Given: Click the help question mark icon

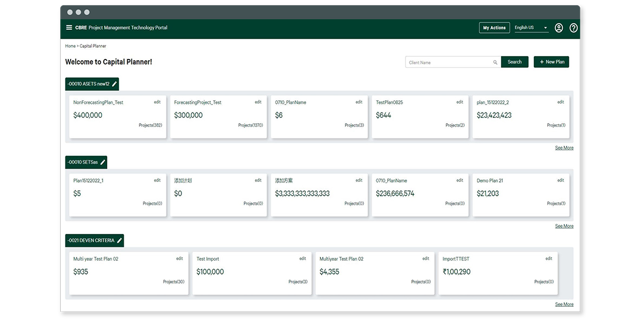Looking at the screenshot, I should (x=573, y=27).
